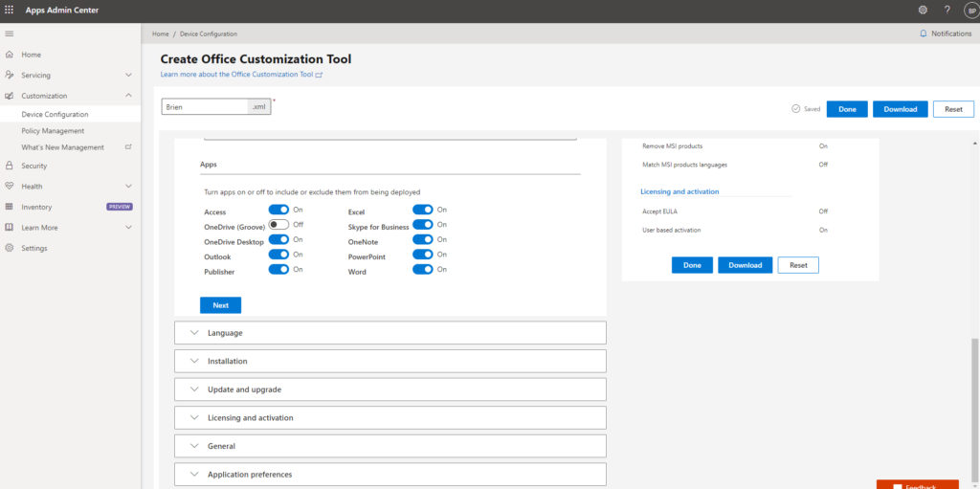This screenshot has width=980, height=489.
Task: Open the help question mark icon
Action: coord(947,10)
